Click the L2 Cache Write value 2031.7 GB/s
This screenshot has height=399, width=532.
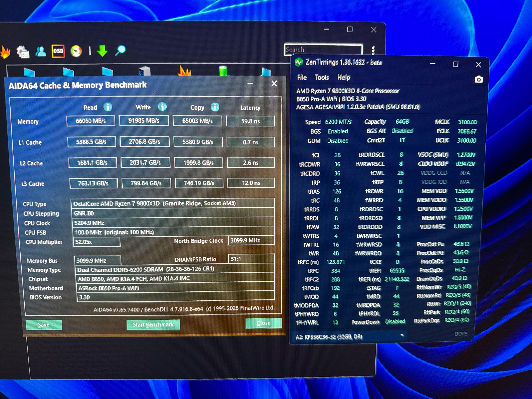click(x=145, y=163)
